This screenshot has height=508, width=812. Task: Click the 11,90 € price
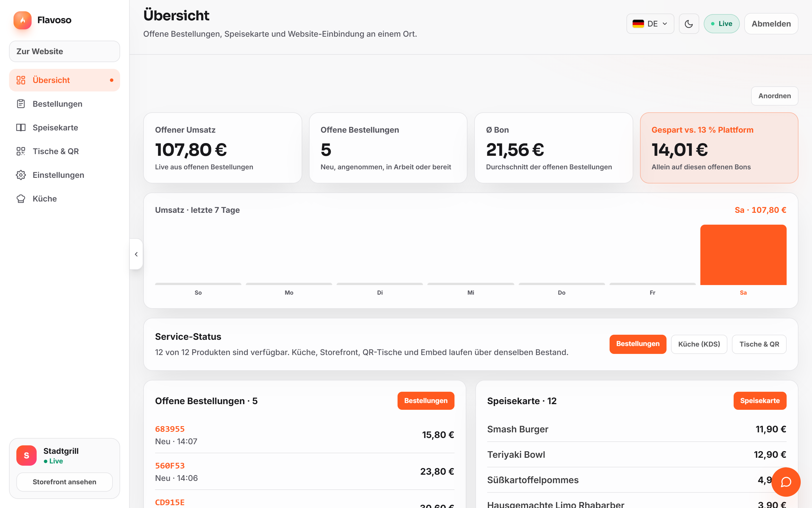pyautogui.click(x=771, y=429)
